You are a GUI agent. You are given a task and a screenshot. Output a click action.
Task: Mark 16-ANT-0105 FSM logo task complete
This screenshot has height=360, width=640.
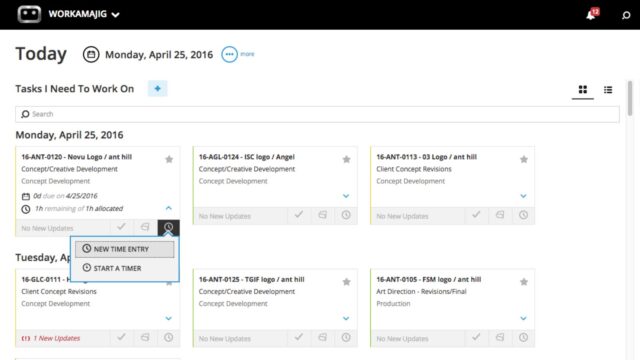[x=476, y=337]
